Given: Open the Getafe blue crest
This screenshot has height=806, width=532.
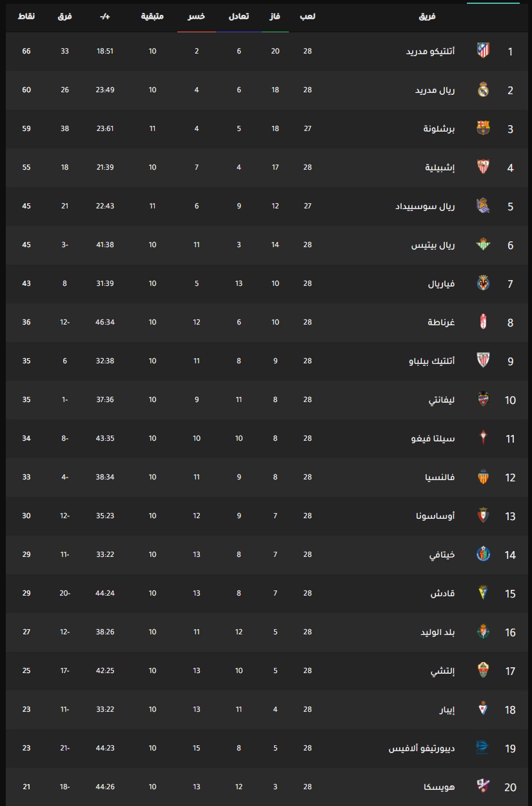Looking at the screenshot, I should (x=483, y=554).
